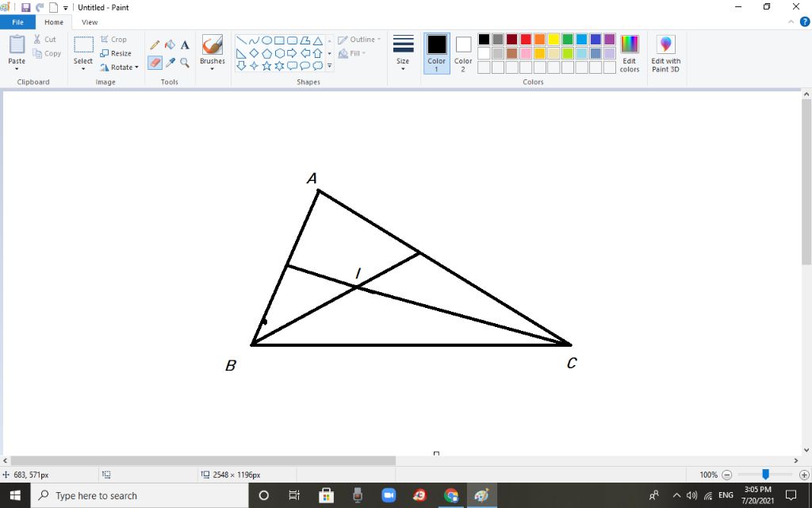This screenshot has width=812, height=508.
Task: Pick the Pentagon shape
Action: [x=266, y=53]
